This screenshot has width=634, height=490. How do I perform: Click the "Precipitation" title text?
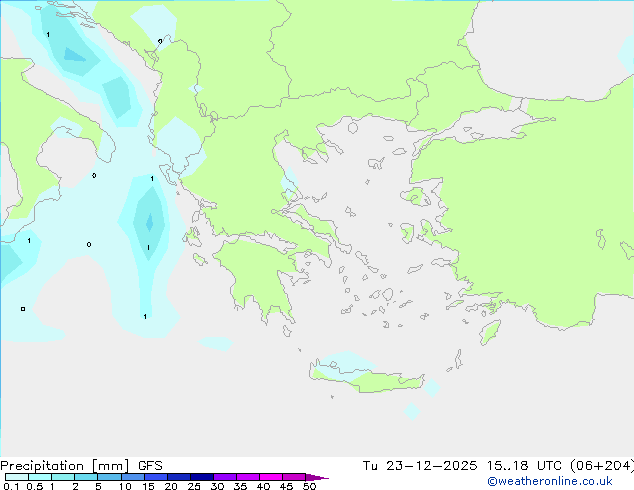coord(42,466)
